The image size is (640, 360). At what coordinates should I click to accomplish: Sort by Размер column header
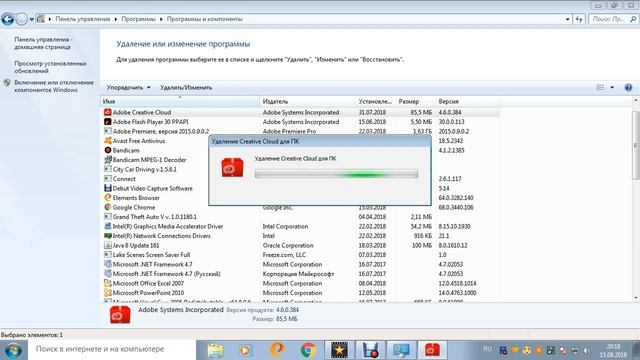click(416, 101)
